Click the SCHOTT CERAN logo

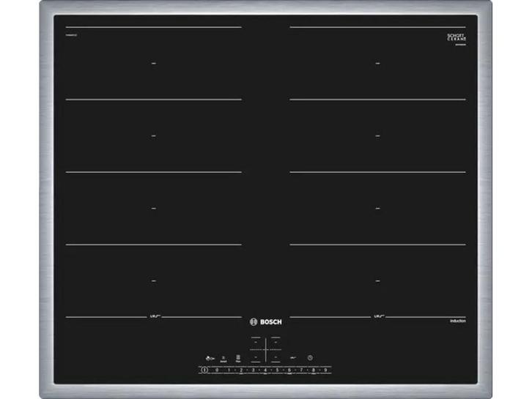(x=456, y=37)
